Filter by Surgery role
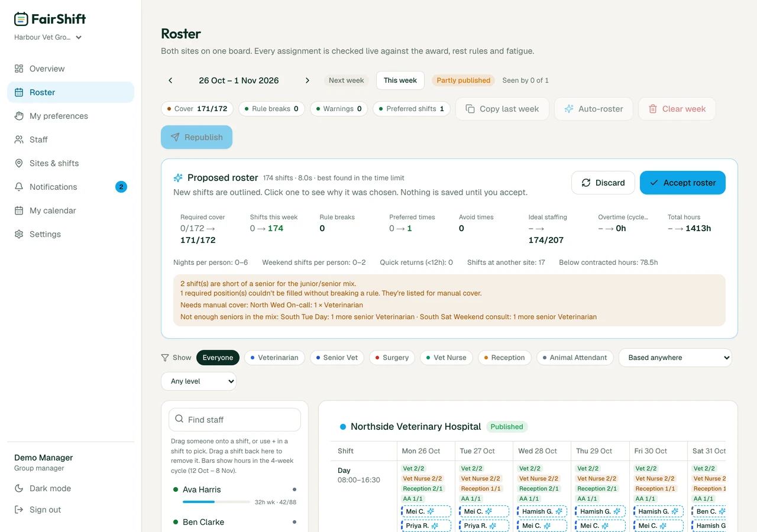Image resolution: width=757 pixels, height=532 pixels. pos(392,358)
